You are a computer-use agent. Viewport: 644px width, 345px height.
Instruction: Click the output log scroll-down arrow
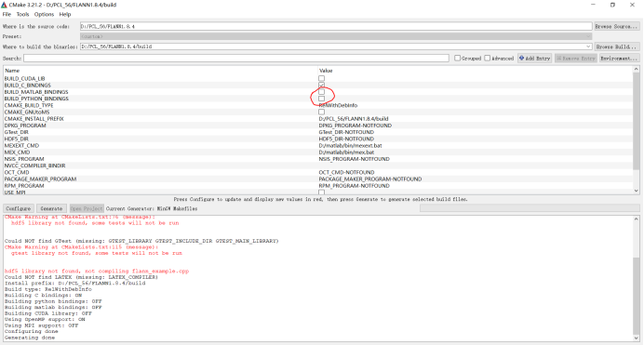[637, 338]
